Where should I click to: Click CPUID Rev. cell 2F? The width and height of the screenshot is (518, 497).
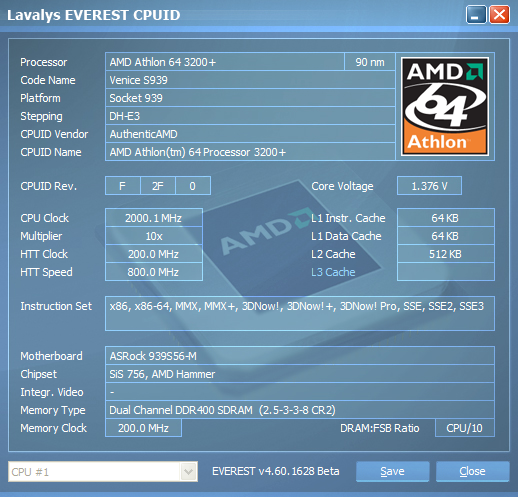158,186
